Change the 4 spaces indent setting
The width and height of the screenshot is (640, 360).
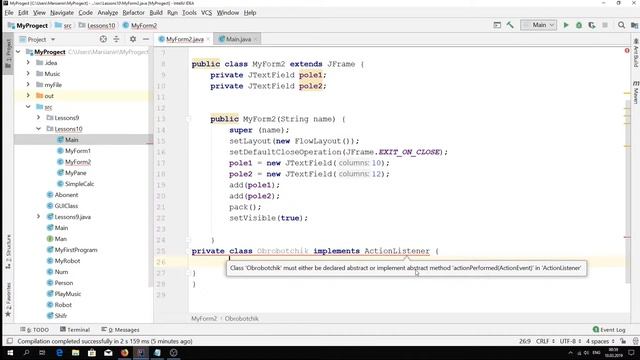(600, 341)
